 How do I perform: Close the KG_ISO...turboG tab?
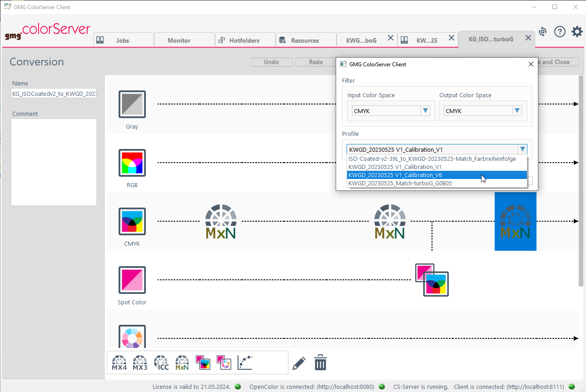(x=528, y=38)
